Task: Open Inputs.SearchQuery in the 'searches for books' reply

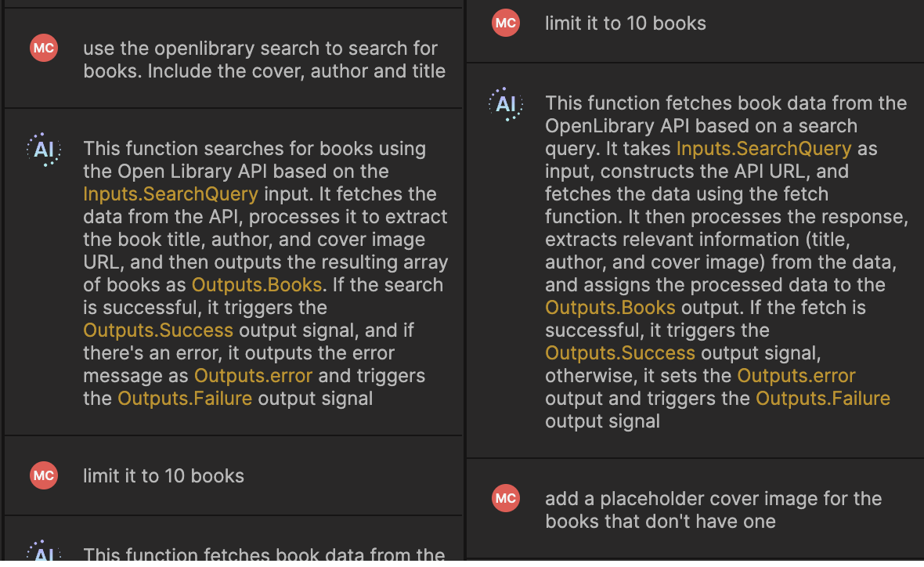Action: pyautogui.click(x=170, y=194)
